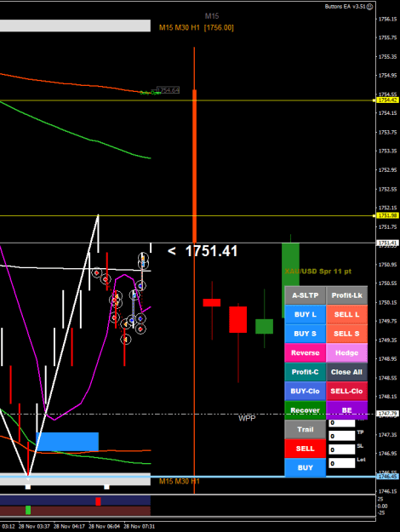Activate the A-SLTP button

305,295
